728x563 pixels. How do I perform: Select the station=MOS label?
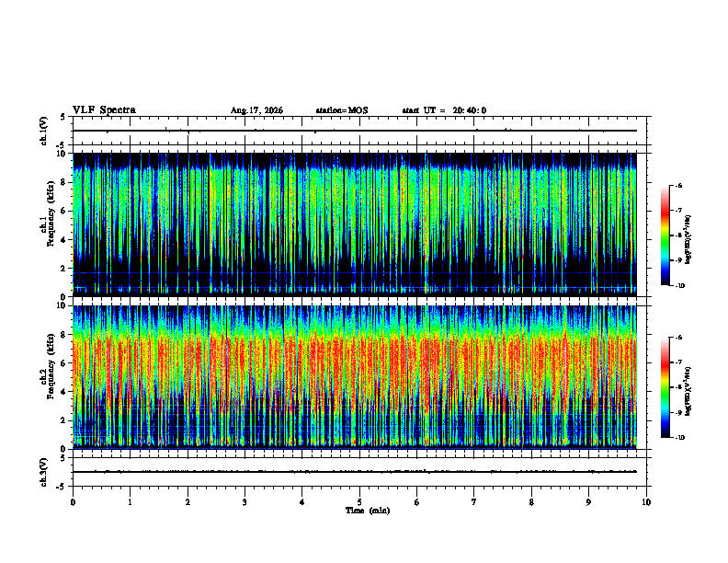pos(342,110)
